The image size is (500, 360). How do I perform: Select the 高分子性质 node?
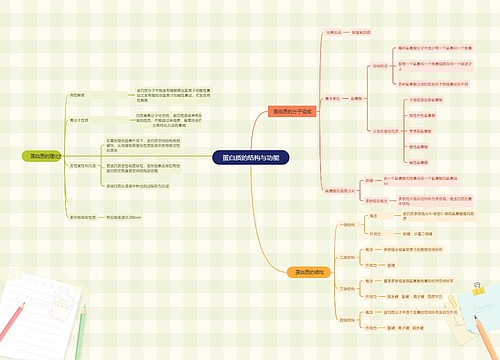[79, 120]
